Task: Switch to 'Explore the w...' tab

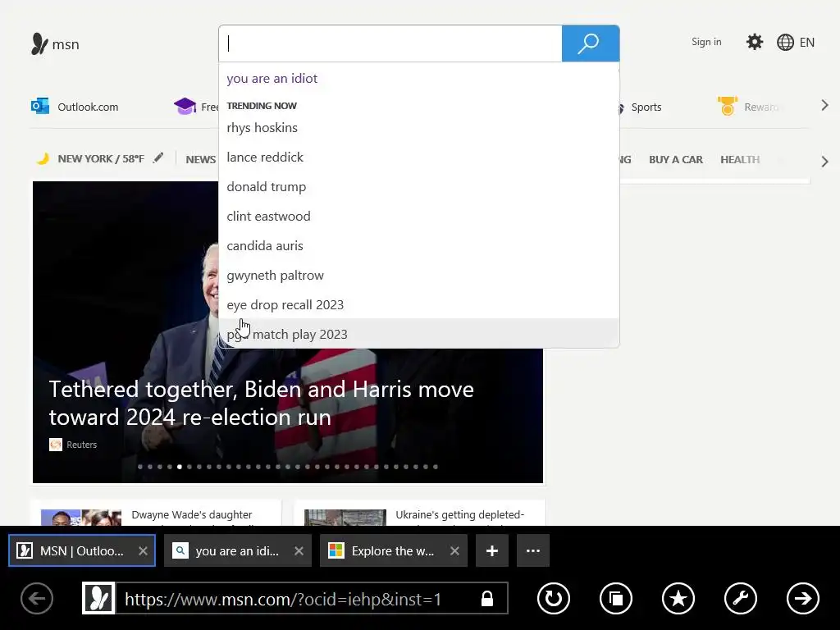Action: click(393, 550)
